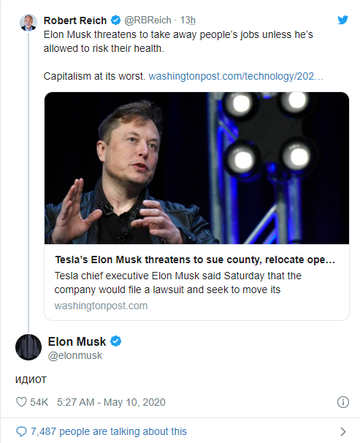The width and height of the screenshot is (360, 443).
Task: Click the Elon Musk display name
Action: coord(77,342)
